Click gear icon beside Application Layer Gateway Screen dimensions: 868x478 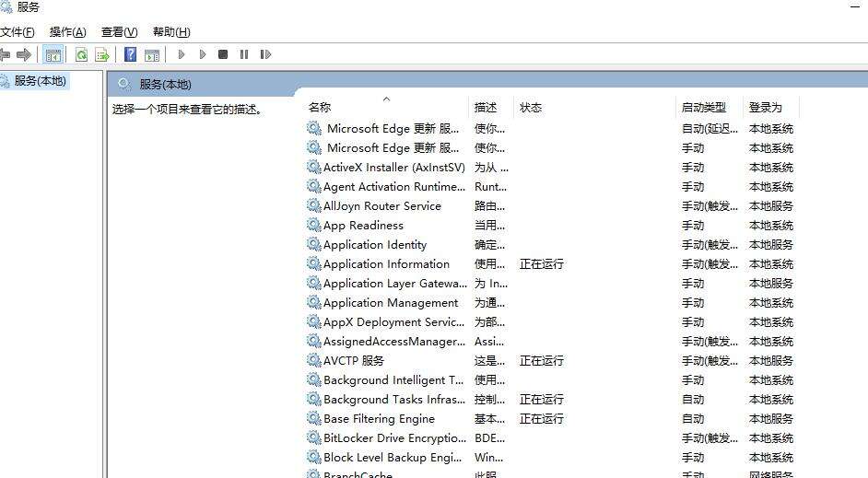[x=314, y=284]
